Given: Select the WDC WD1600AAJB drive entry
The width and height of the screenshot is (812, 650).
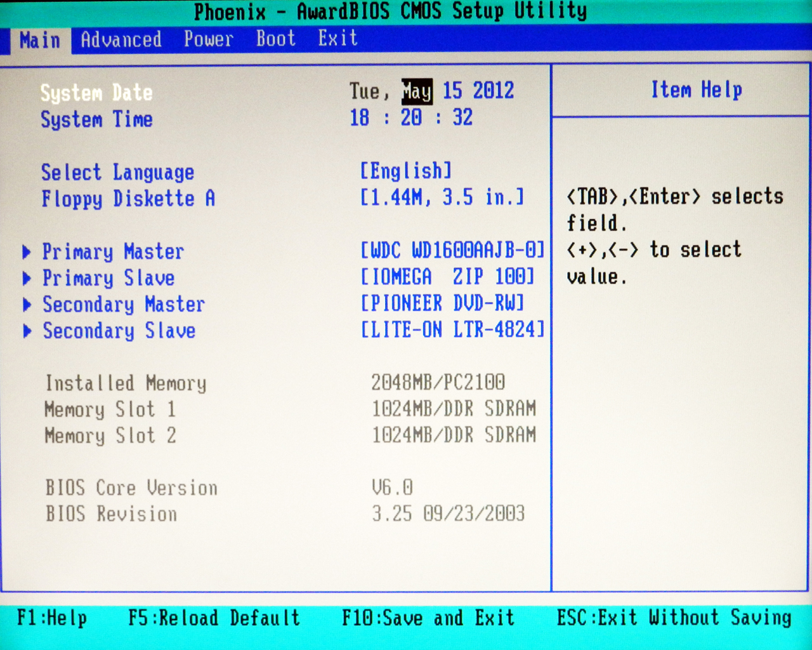Looking at the screenshot, I should point(452,250).
